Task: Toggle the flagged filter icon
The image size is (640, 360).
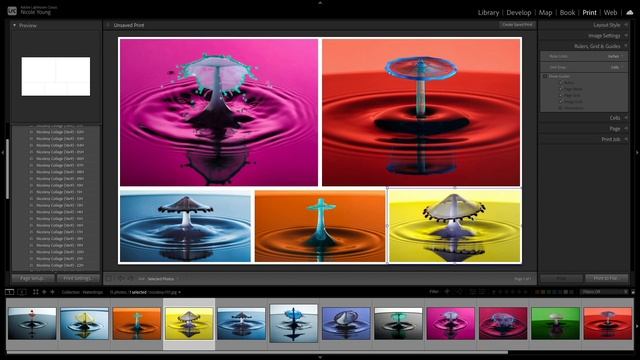Action: pyautogui.click(x=447, y=292)
